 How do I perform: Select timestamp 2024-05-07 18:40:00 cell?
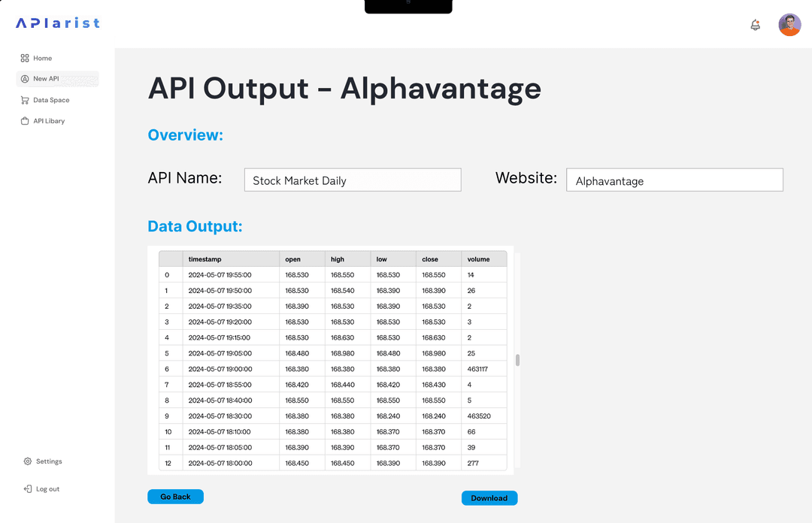231,401
